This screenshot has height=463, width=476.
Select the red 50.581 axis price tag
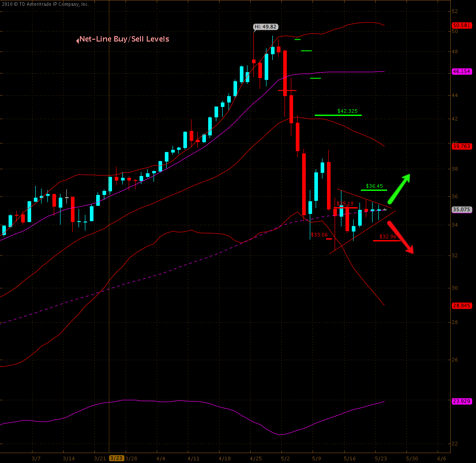(462, 25)
